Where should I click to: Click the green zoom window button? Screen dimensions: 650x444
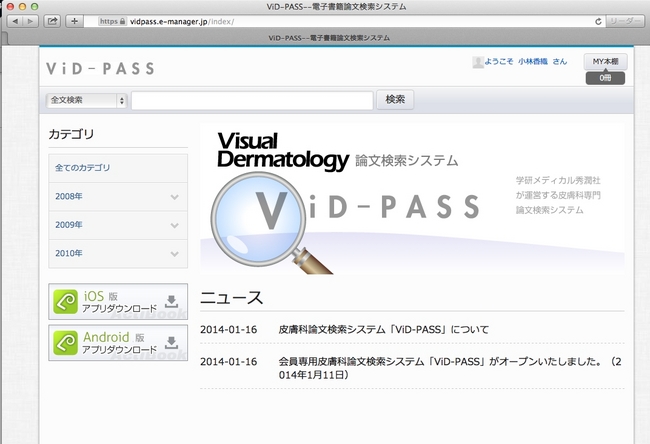coord(34,7)
